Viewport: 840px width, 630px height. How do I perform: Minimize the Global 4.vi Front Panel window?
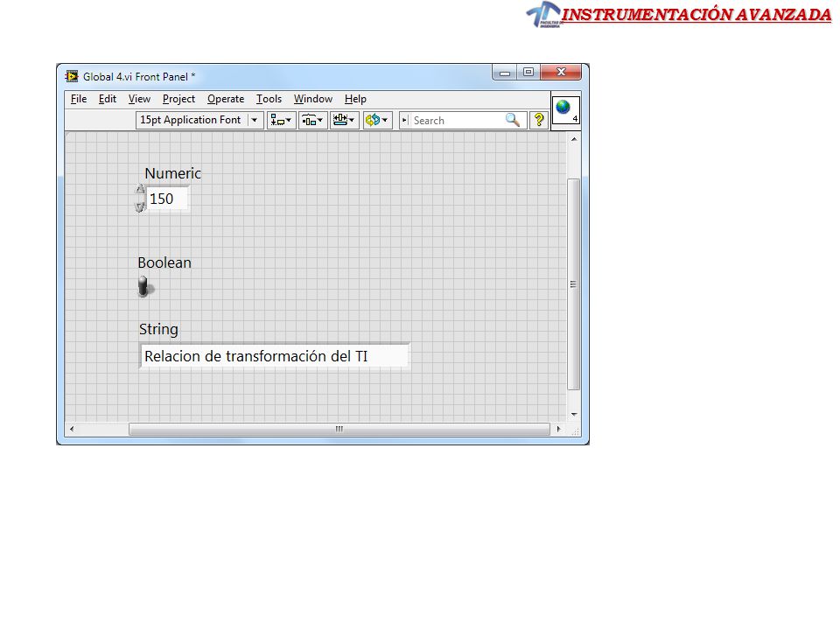pyautogui.click(x=505, y=73)
